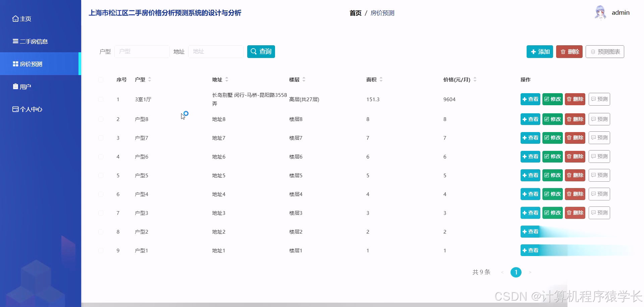Image resolution: width=644 pixels, height=307 pixels.
Task: Sort the table by 价格(元/月) column
Action: [x=475, y=79]
